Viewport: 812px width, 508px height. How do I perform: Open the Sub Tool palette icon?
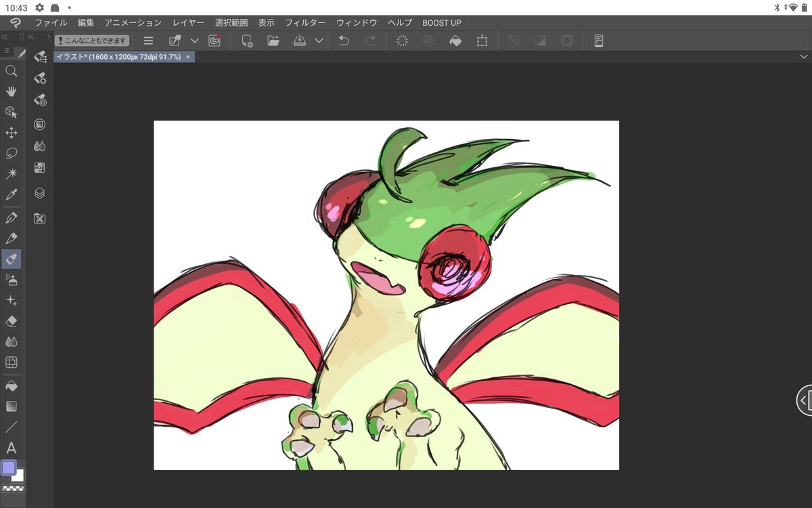point(40,57)
